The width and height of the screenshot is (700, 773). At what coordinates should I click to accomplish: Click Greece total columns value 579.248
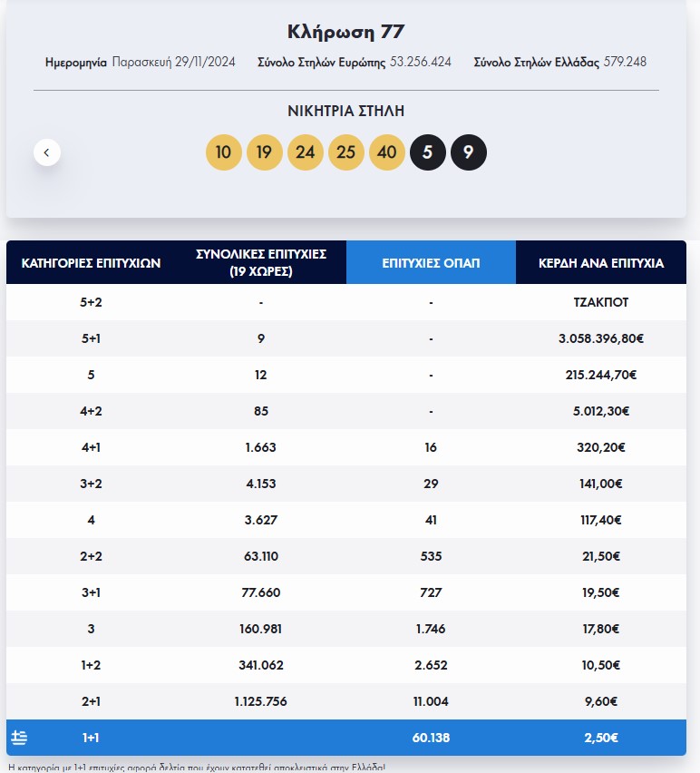(625, 63)
